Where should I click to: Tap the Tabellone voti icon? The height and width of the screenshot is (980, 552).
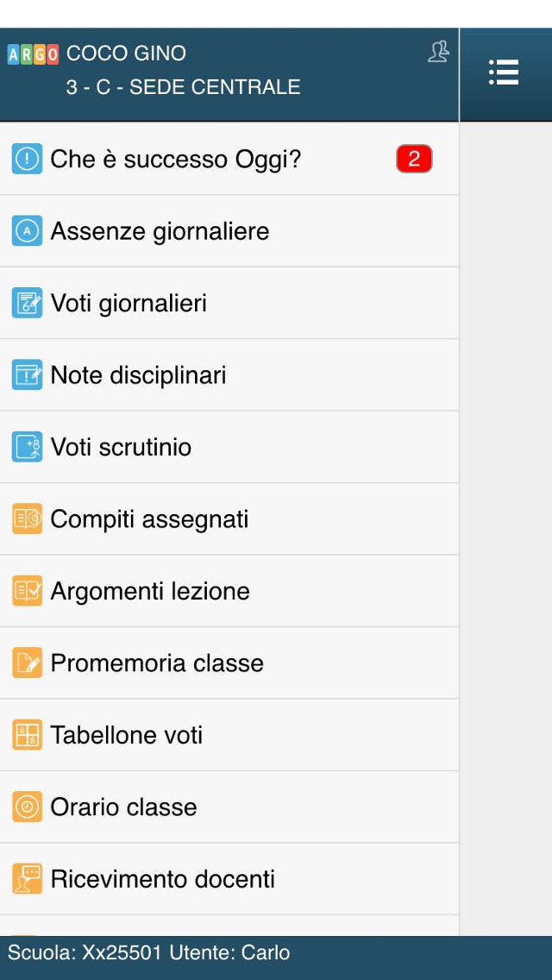coord(28,735)
